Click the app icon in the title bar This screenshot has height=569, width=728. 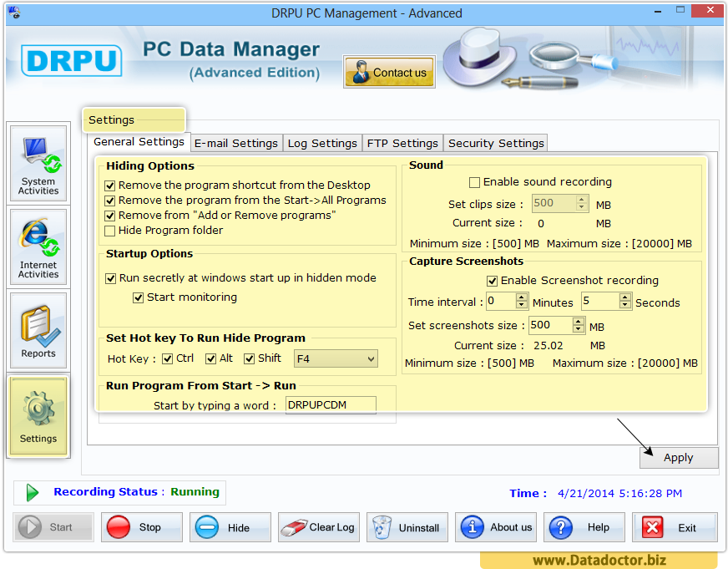point(14,13)
